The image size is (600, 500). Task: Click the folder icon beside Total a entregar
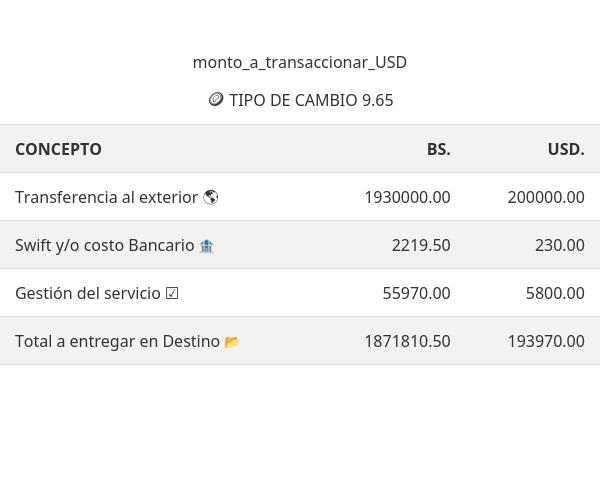click(232, 341)
